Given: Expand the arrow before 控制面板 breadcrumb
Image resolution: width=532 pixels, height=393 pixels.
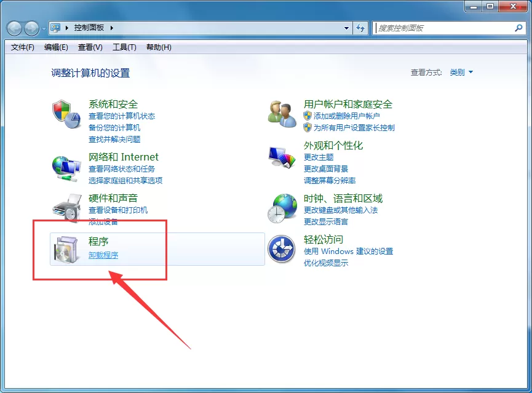Looking at the screenshot, I should (x=67, y=28).
